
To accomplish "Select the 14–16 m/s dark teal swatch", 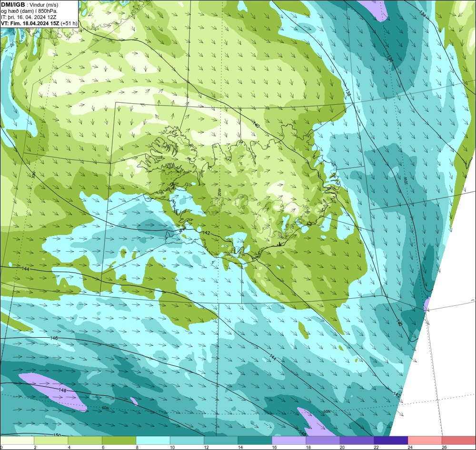I will [x=255, y=440].
